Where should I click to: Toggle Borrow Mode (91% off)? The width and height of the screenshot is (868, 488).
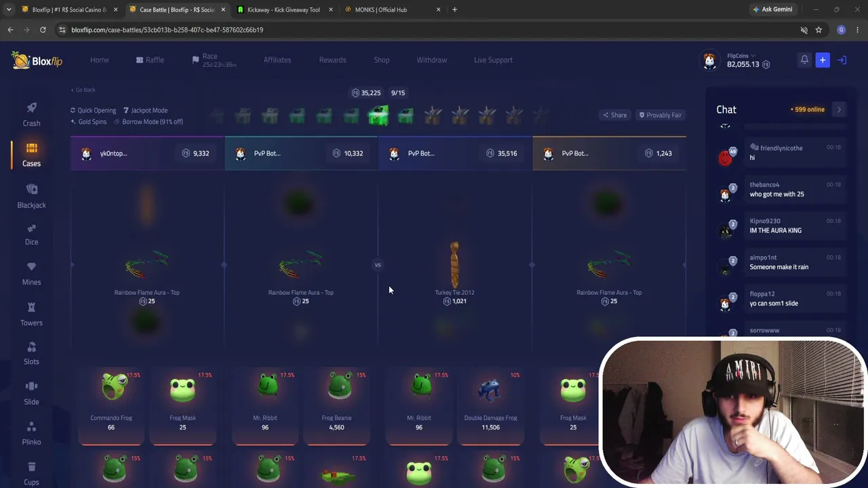(x=148, y=122)
